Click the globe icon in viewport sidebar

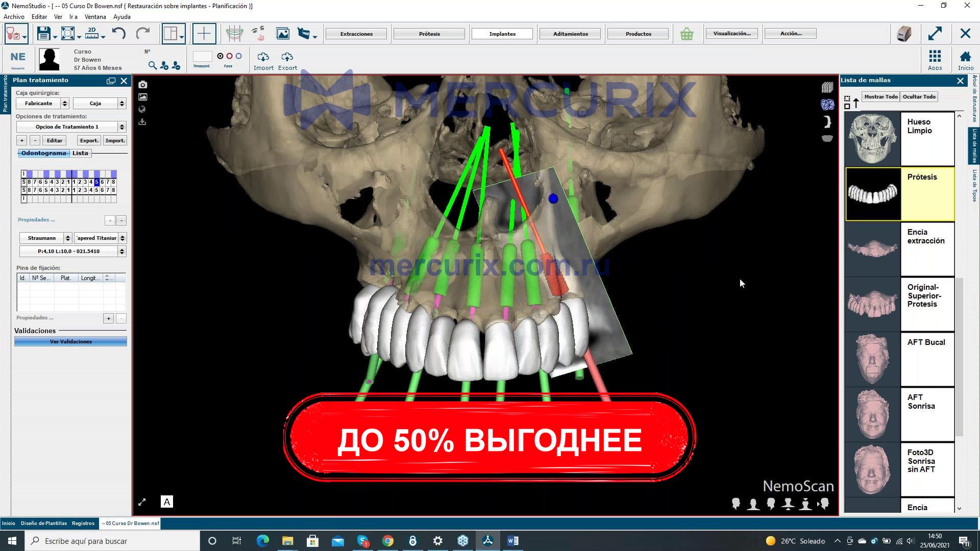pyautogui.click(x=142, y=109)
